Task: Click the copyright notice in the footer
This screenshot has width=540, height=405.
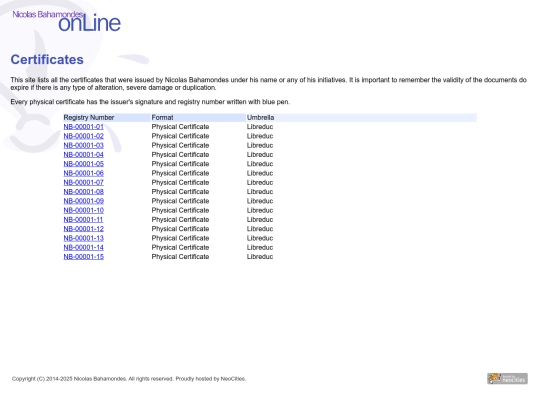Action: [x=129, y=379]
